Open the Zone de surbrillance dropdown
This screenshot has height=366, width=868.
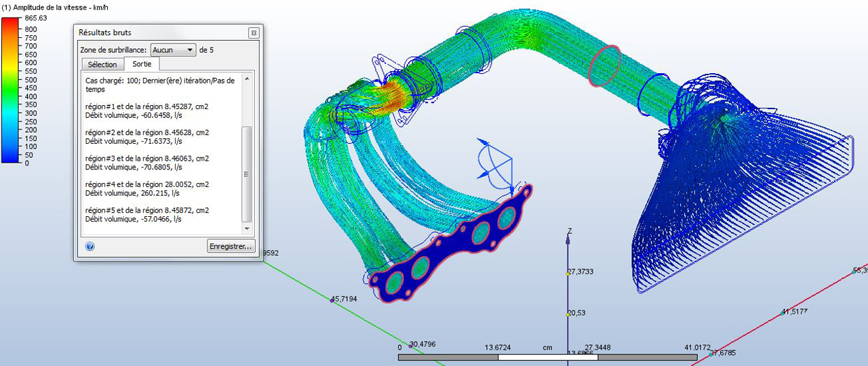coord(173,49)
